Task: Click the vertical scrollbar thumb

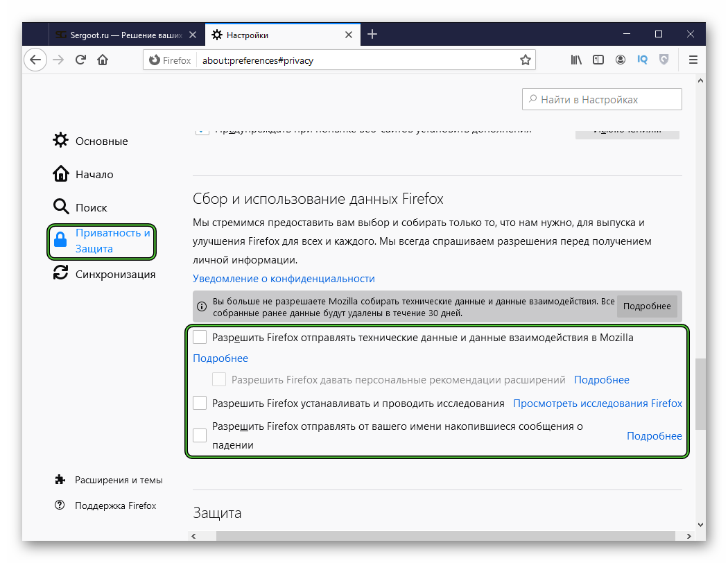Action: [700, 394]
